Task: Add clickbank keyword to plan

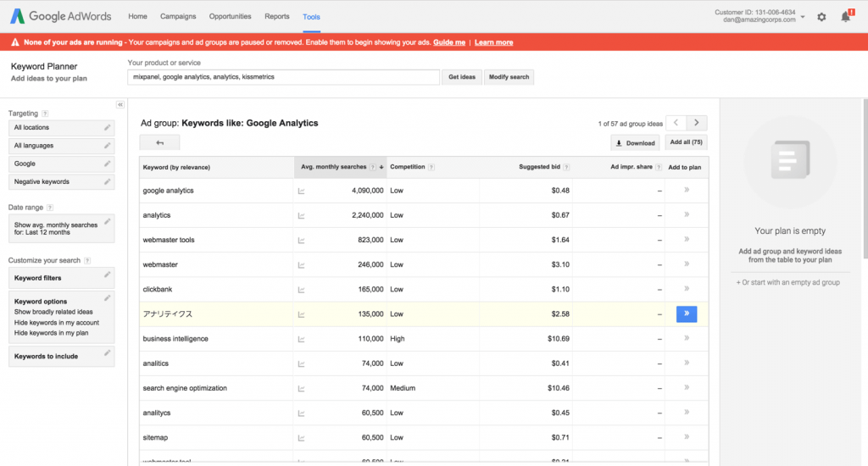Action: tap(687, 288)
